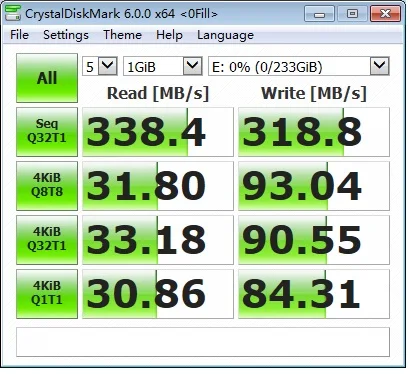Click the 4KiB Q32T1 write result 90.55

pyautogui.click(x=314, y=240)
